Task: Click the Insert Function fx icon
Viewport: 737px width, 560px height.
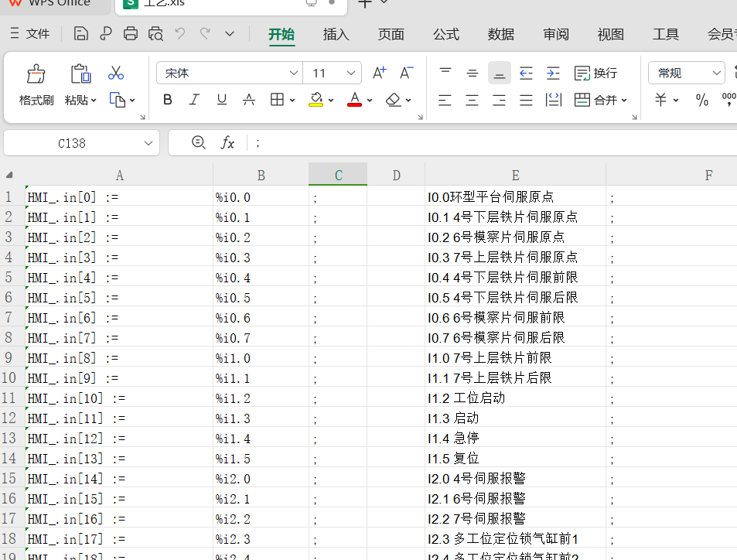Action: tap(227, 143)
